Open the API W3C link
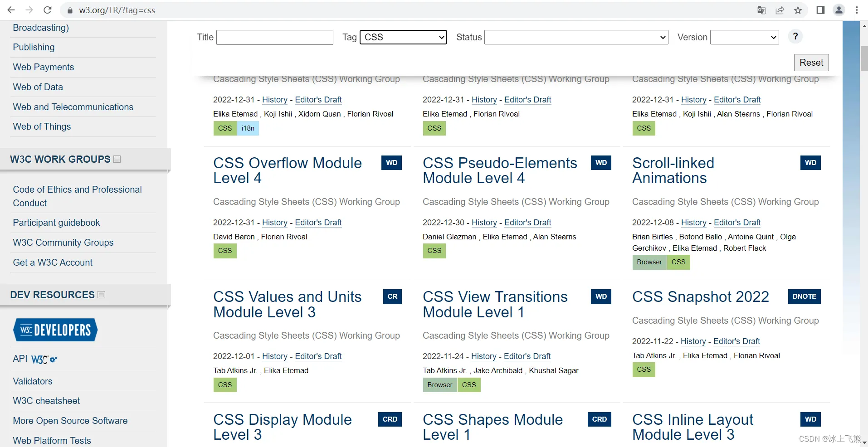Screen dimensions: 868x447 35,359
